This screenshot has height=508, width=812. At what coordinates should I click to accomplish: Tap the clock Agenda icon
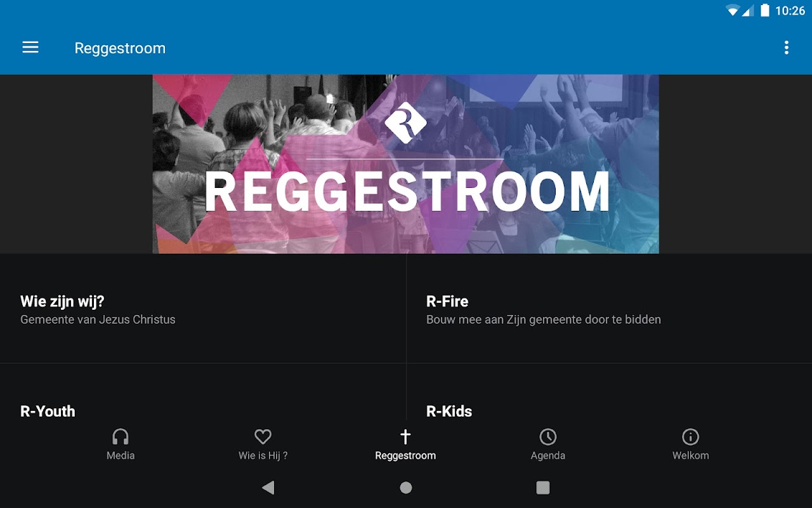[x=548, y=437]
